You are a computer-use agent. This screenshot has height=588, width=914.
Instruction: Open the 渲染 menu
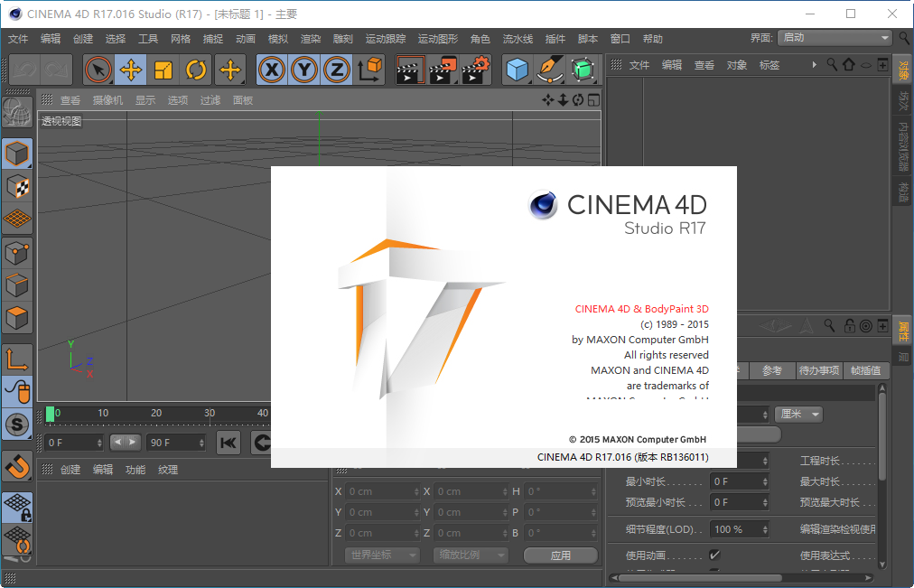[311, 39]
